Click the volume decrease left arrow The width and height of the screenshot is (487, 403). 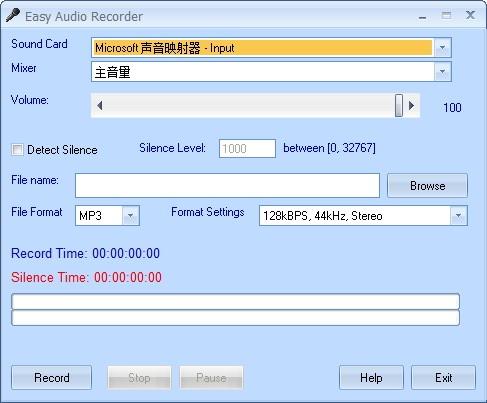pyautogui.click(x=100, y=106)
